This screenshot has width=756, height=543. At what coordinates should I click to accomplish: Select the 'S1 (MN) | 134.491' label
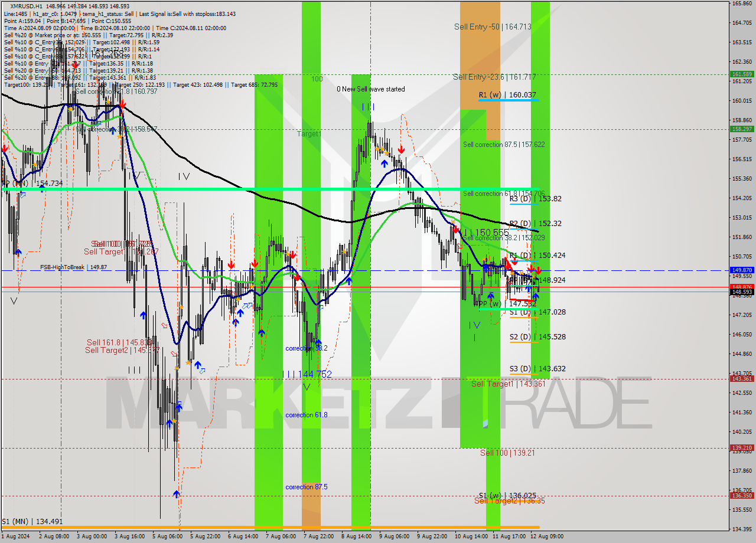pos(32,522)
